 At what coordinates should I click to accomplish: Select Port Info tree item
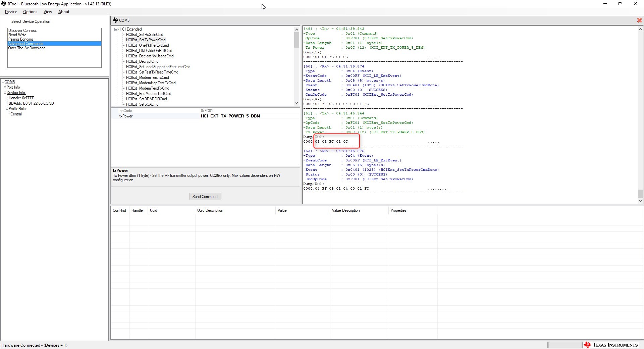[x=13, y=87]
